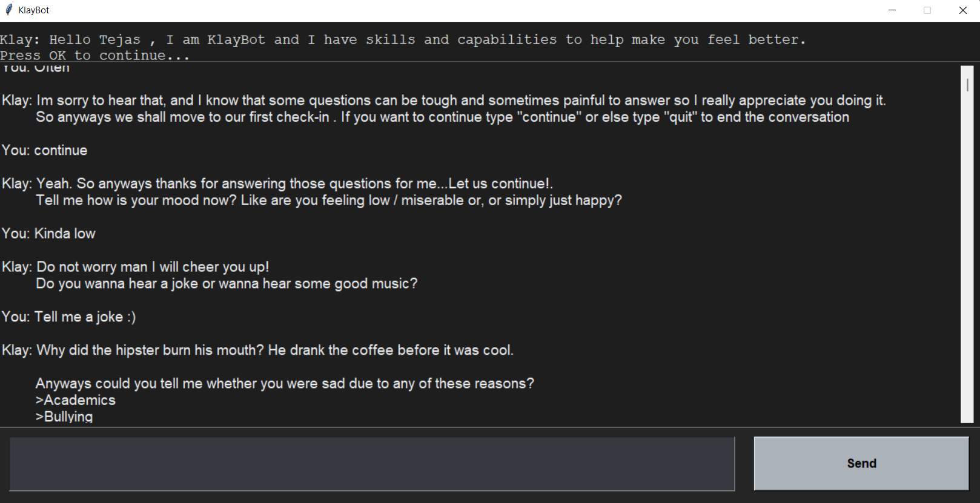This screenshot has width=980, height=503.
Task: Maximize the KlayBot window
Action: click(x=927, y=10)
